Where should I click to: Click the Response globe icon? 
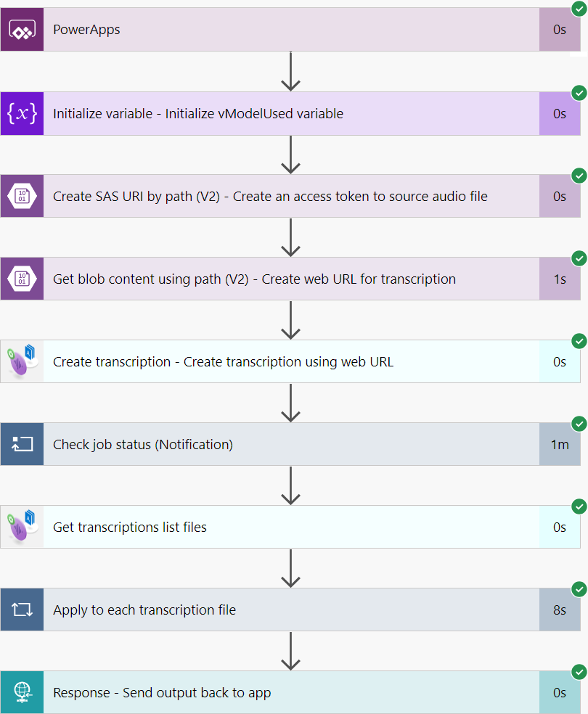coord(22,692)
